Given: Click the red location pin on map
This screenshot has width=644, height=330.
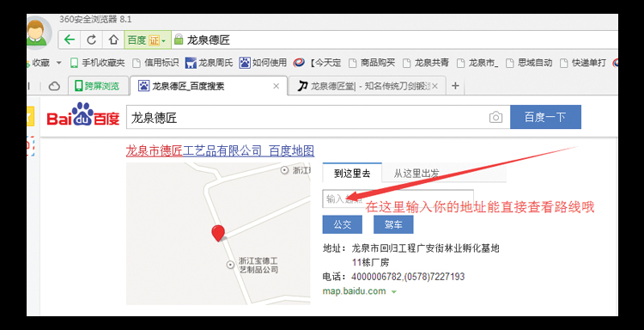Looking at the screenshot, I should 218,233.
